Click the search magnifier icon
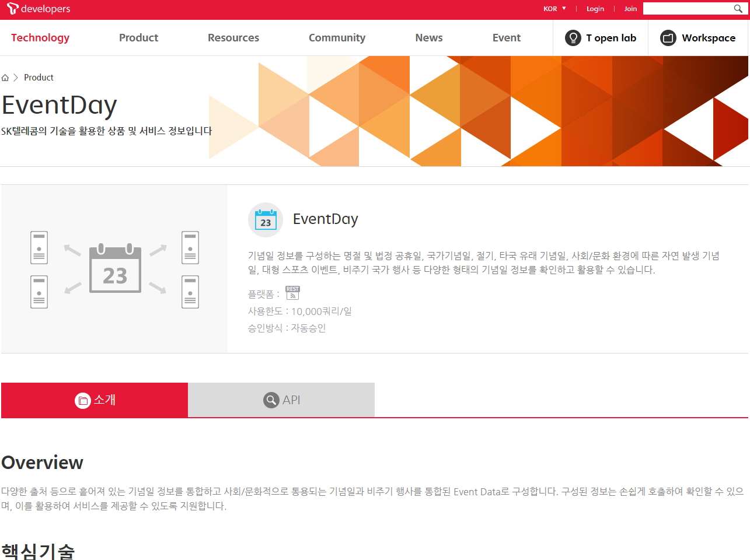750x560 pixels. [x=738, y=9]
